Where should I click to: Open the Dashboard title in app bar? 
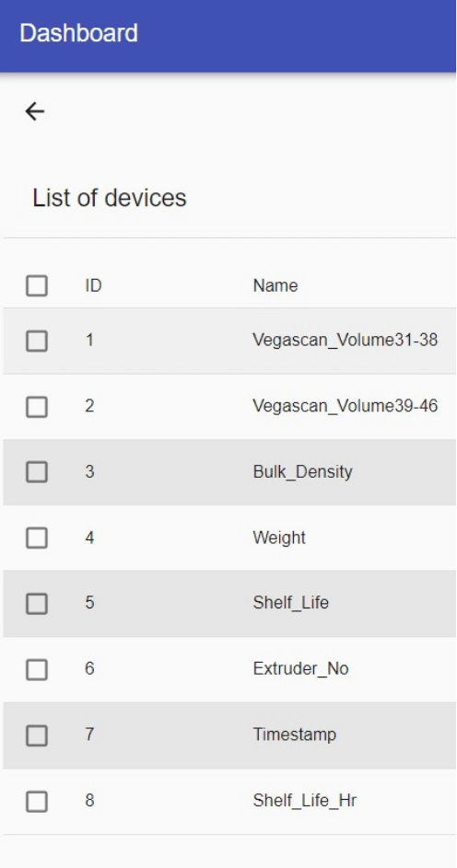(78, 33)
